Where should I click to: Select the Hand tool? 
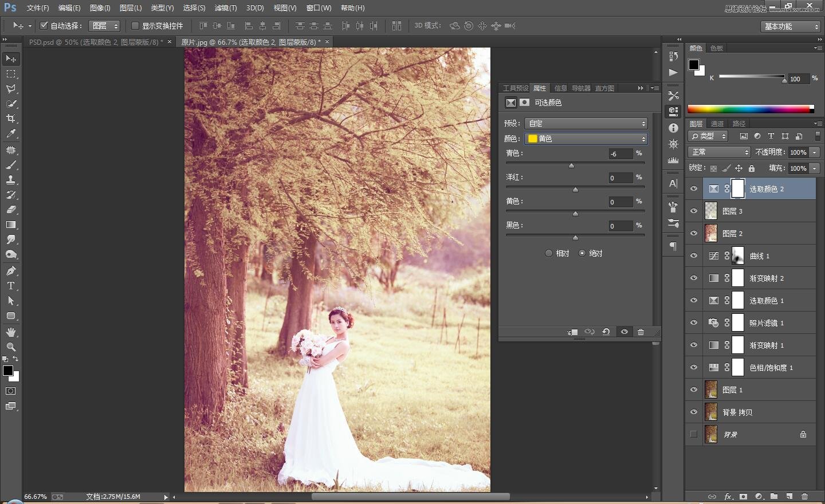(x=11, y=332)
